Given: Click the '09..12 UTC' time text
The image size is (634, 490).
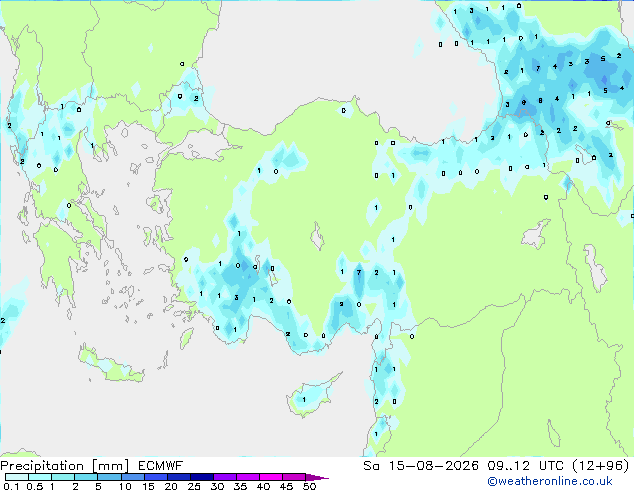Looking at the screenshot, I should [x=526, y=466].
